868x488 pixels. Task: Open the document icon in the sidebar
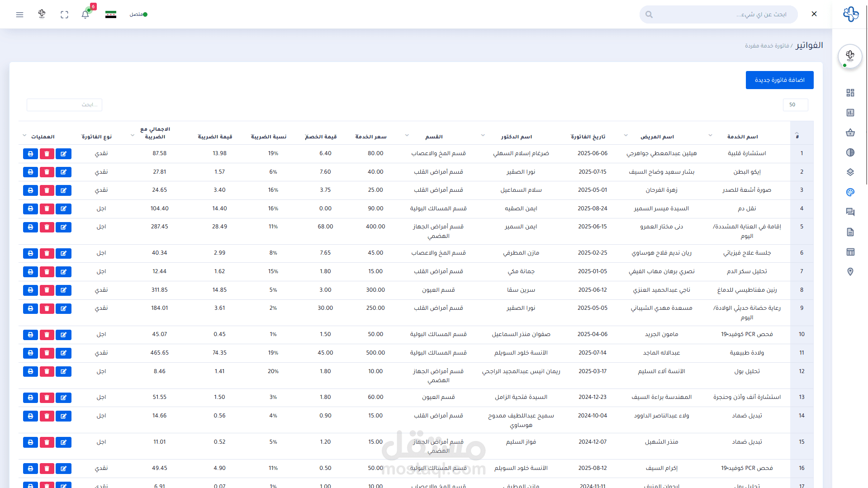[x=850, y=232]
